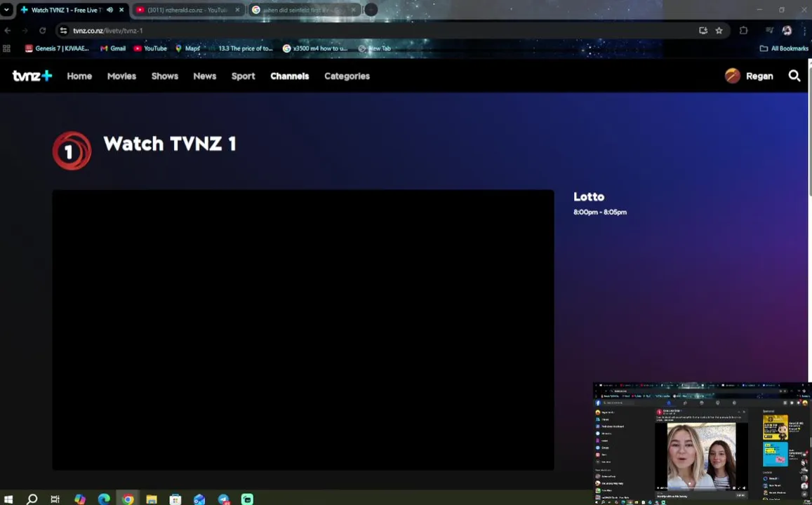
Task: Open File Explorer from the taskbar
Action: tap(152, 499)
